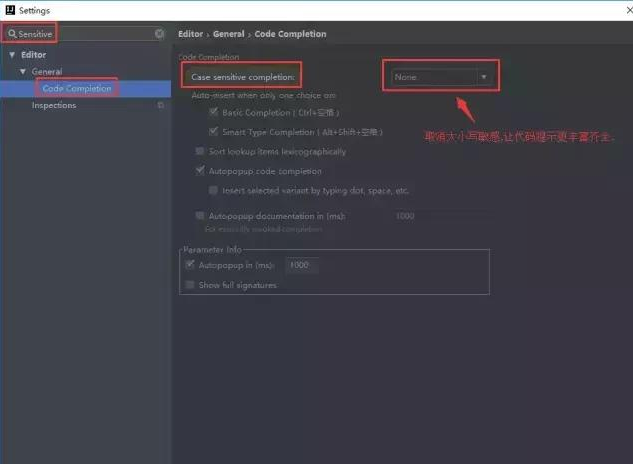Click the IntelliJ Settings window icon
The height and width of the screenshot is (464, 633).
9,9
